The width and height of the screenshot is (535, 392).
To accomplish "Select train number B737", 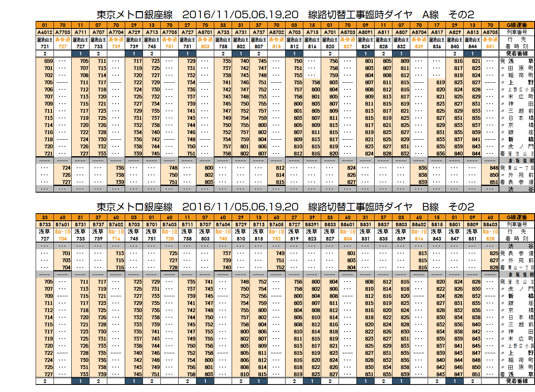I will coord(98,225).
